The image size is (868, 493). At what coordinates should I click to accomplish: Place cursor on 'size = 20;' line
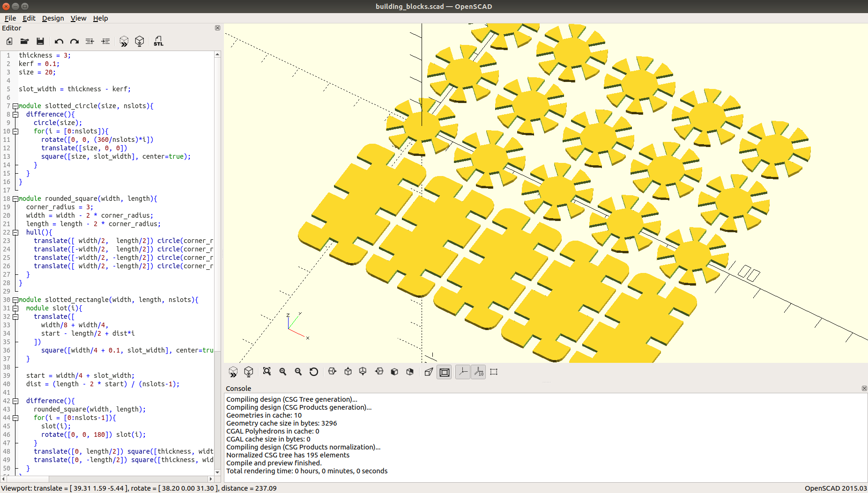click(37, 72)
